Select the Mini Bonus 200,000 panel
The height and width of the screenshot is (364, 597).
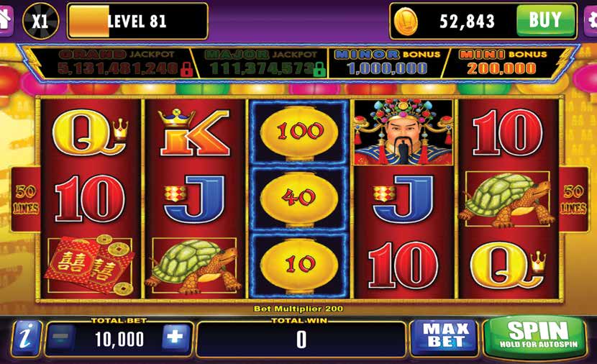pos(503,63)
